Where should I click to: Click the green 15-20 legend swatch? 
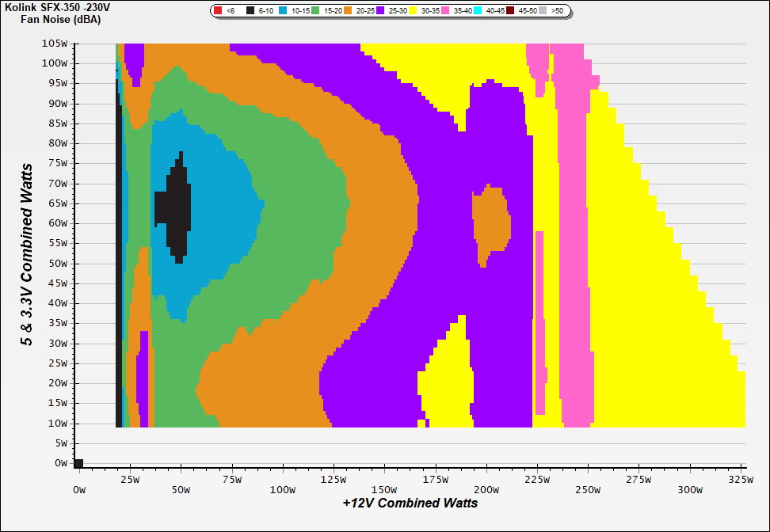(x=315, y=11)
